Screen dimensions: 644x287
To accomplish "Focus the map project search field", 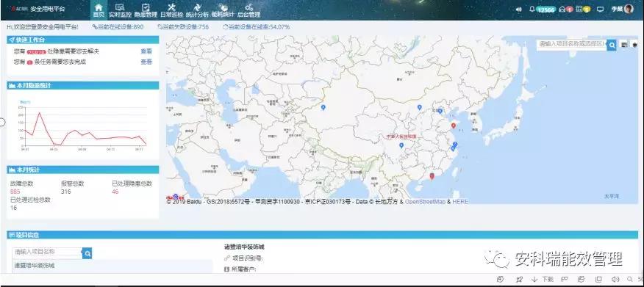I will coord(572,44).
